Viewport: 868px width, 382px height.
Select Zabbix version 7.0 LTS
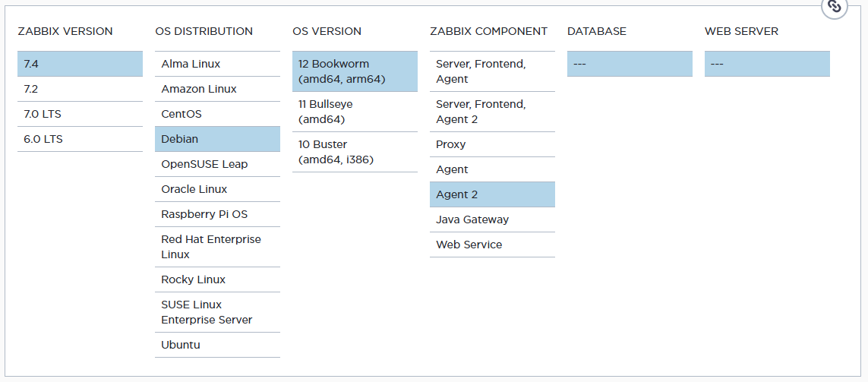[x=80, y=114]
